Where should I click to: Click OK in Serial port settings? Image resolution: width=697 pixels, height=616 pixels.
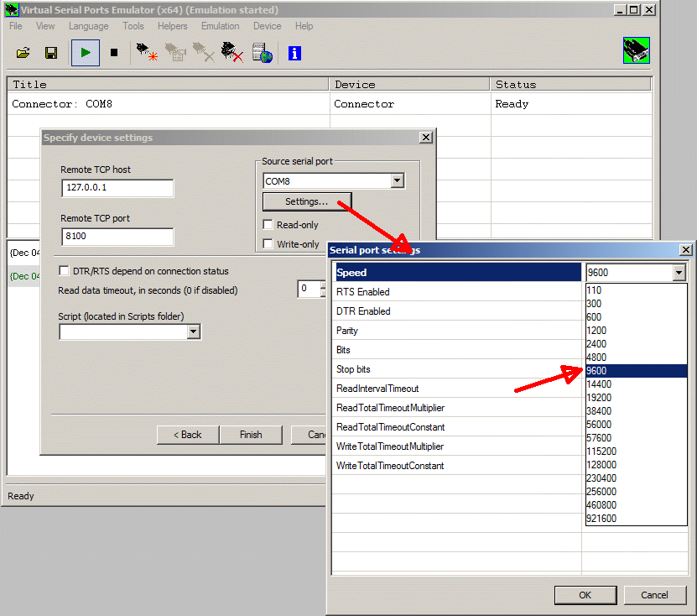click(x=585, y=595)
